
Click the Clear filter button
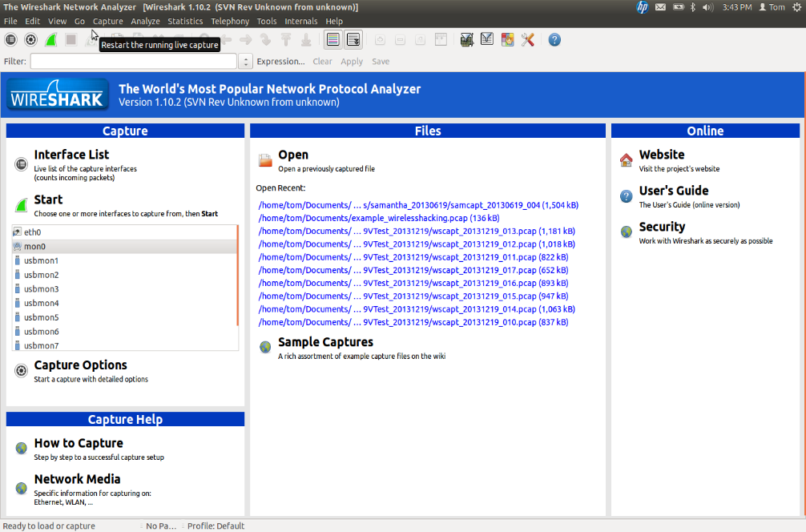tap(322, 61)
